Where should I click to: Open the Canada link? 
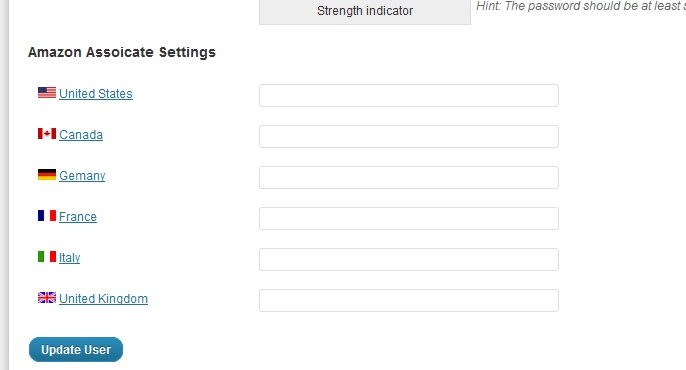coord(81,135)
